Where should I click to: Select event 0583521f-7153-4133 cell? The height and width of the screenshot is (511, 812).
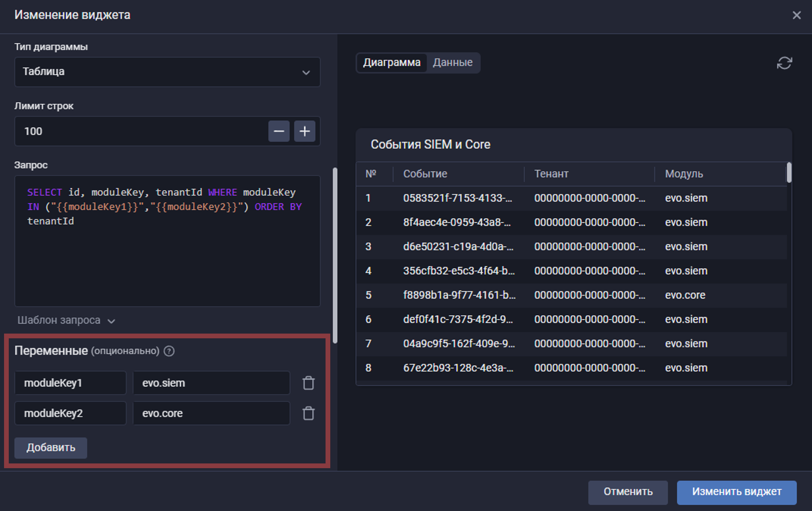[458, 198]
